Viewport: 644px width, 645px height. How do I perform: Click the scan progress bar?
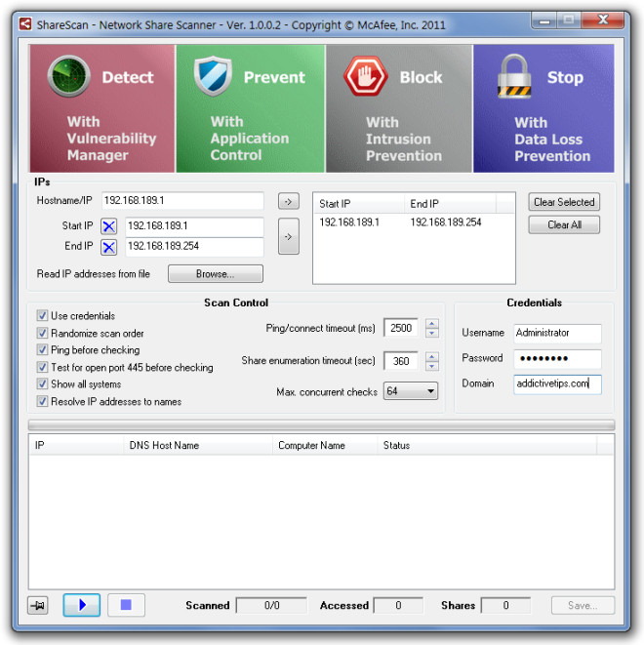point(322,424)
